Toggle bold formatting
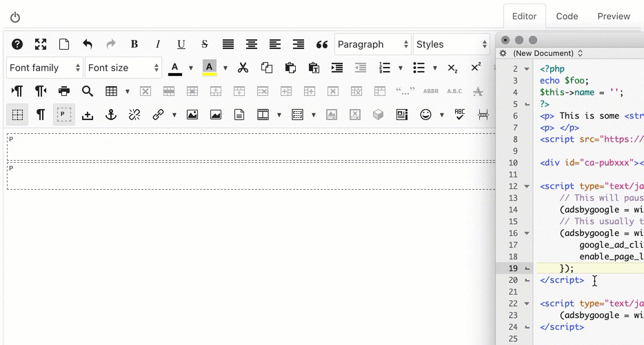Image resolution: width=644 pixels, height=345 pixels. 134,44
